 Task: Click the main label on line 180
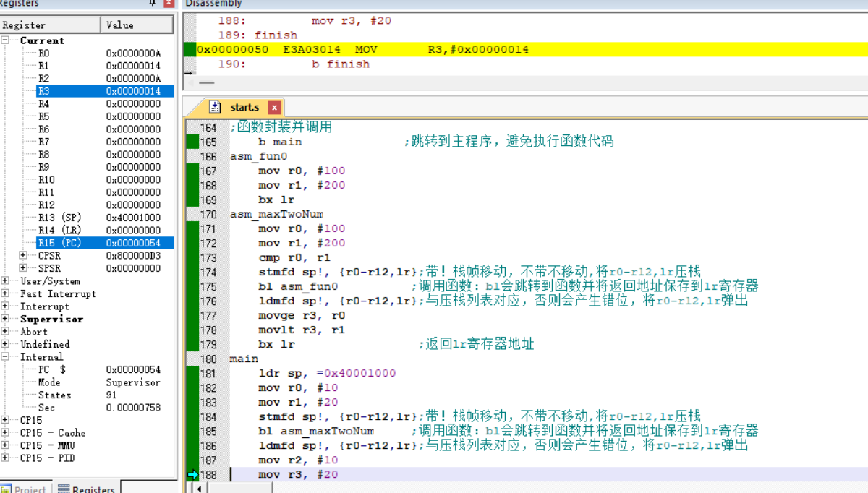click(244, 359)
